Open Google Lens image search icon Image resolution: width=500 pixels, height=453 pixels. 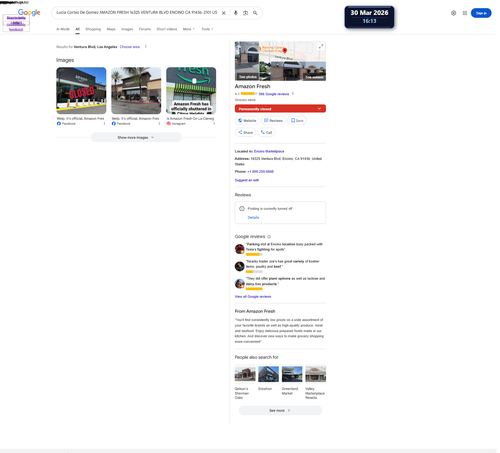[245, 13]
